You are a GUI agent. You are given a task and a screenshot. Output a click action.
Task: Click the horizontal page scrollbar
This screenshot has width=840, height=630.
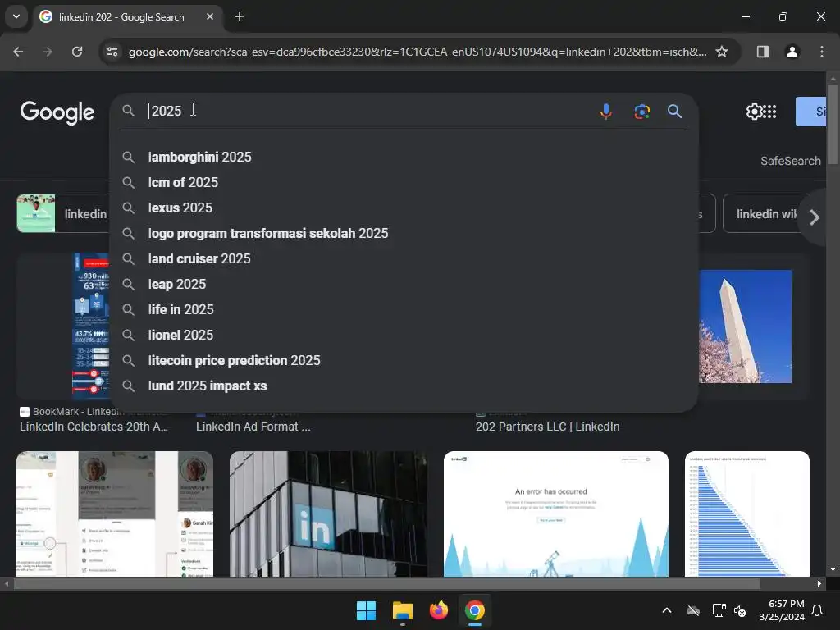point(386,583)
